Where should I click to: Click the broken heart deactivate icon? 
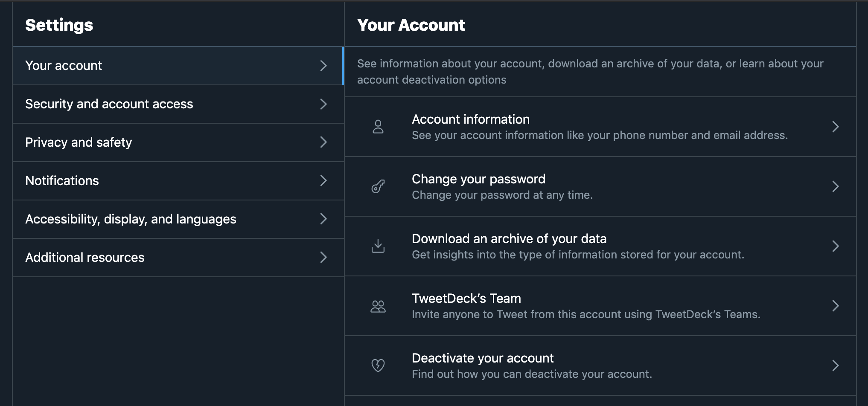pos(378,365)
